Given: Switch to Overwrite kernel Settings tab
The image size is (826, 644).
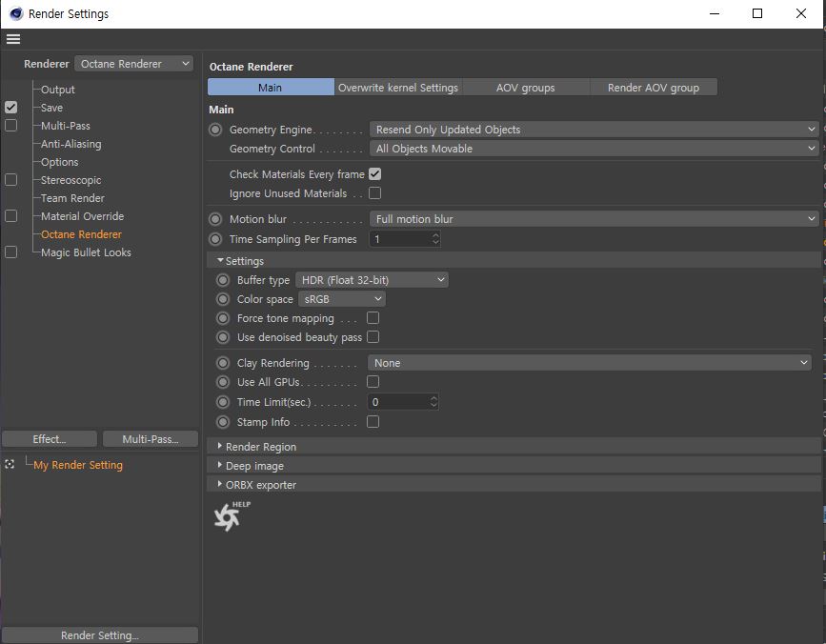Looking at the screenshot, I should click(398, 88).
